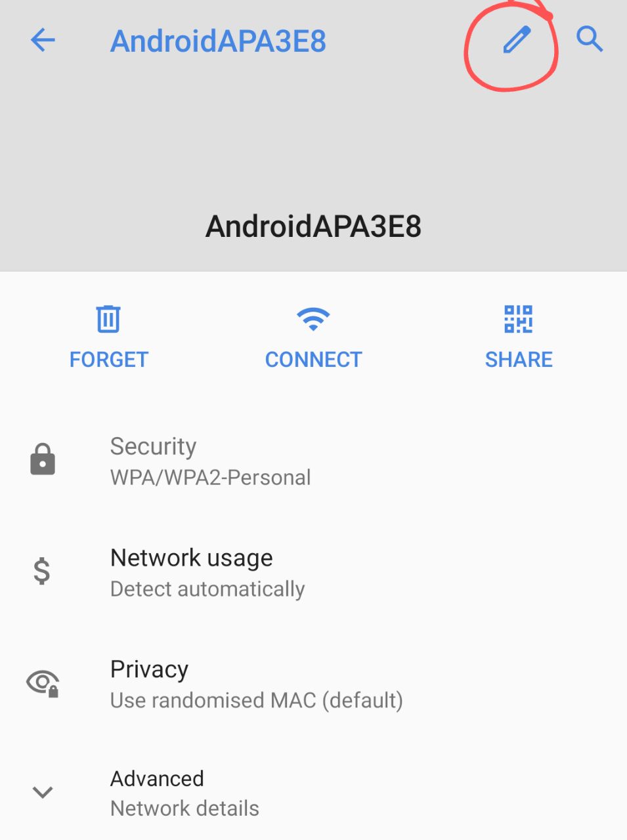Tap the Security lock icon
The height and width of the screenshot is (840, 627).
coord(43,459)
